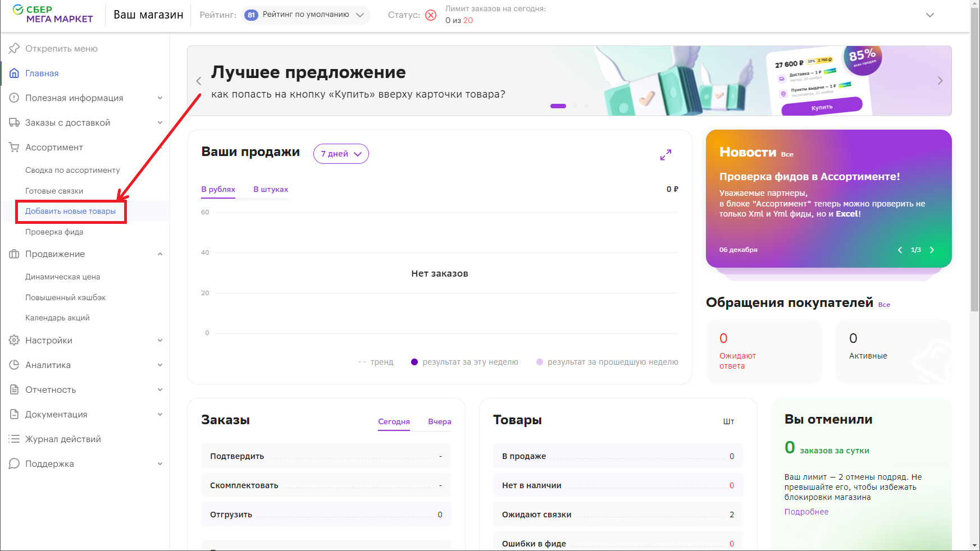Click the document icon for Отчетность

tap(14, 389)
